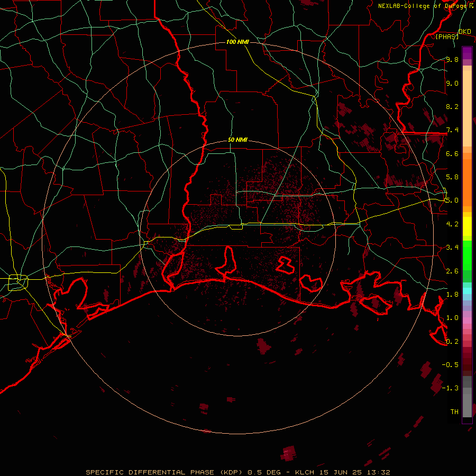Click the DKD product code label
The image size is (476, 476).
point(464,32)
